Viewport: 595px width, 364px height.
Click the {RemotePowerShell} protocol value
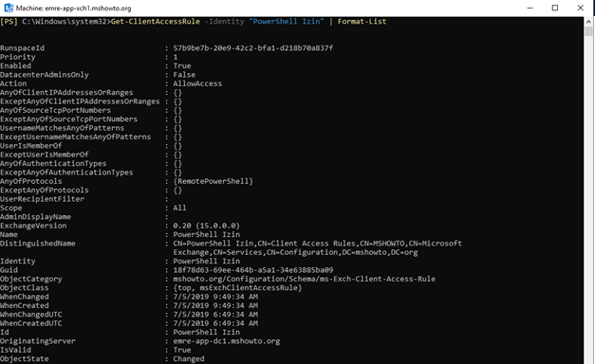213,181
